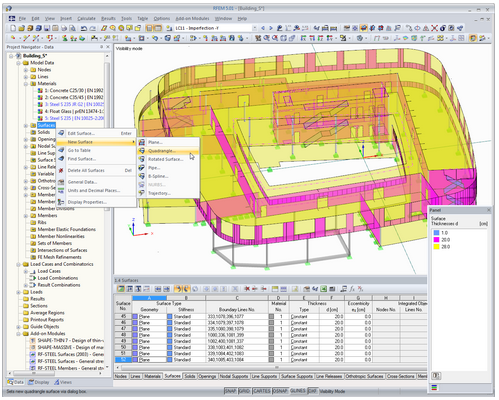Open the Display navigator tab

39,382
